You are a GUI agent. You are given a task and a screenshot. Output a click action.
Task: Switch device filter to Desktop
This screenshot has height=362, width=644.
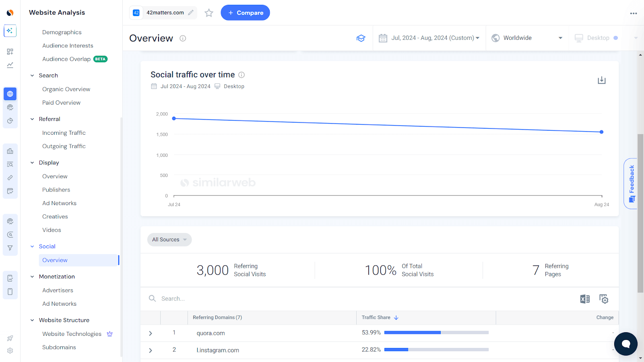pos(598,38)
